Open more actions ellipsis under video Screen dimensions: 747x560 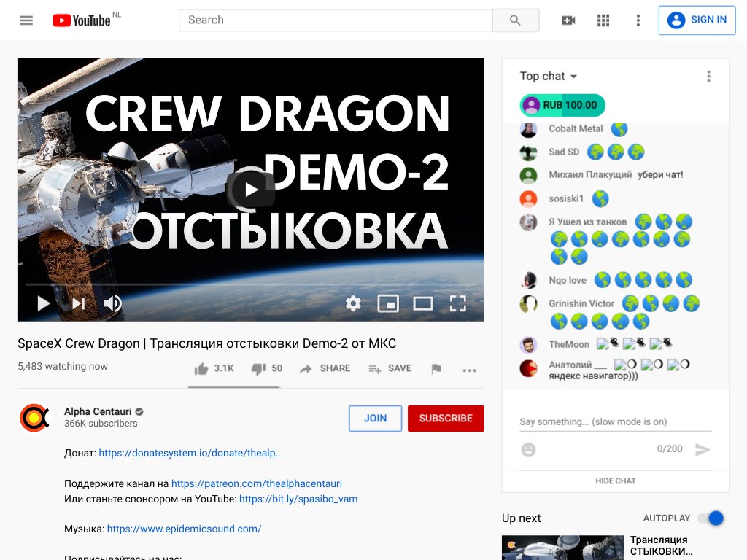469,370
